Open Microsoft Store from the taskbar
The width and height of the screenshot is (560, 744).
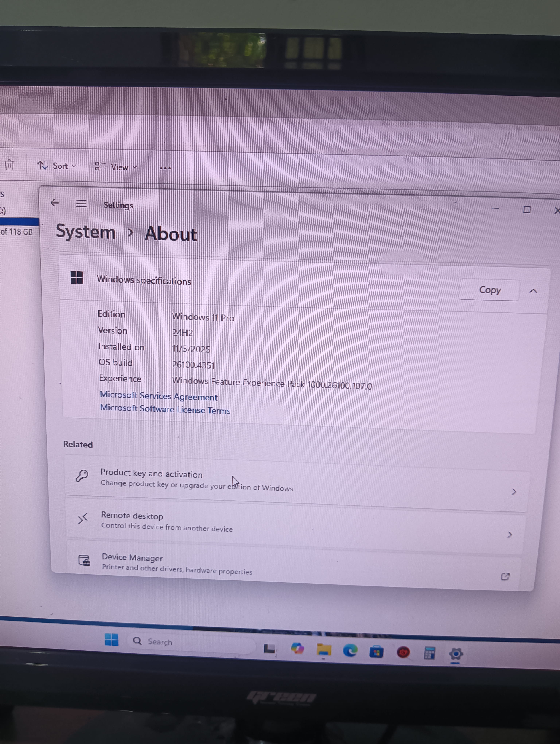pos(376,652)
